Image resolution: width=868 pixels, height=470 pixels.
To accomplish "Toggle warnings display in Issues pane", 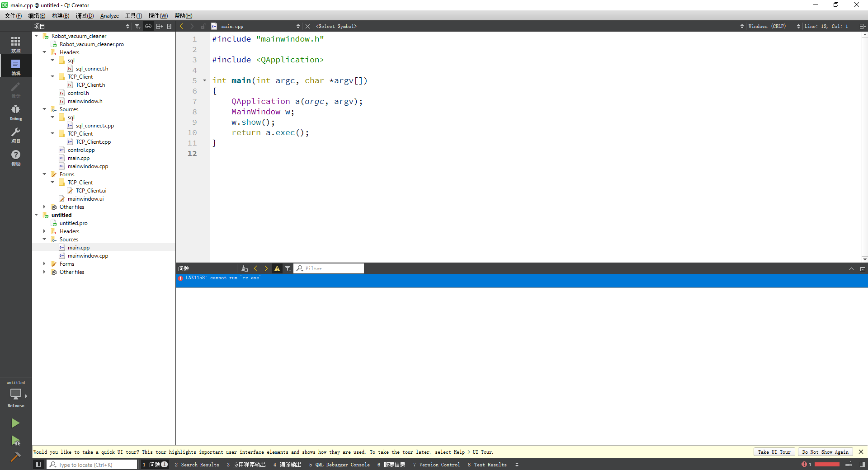I will click(x=277, y=268).
